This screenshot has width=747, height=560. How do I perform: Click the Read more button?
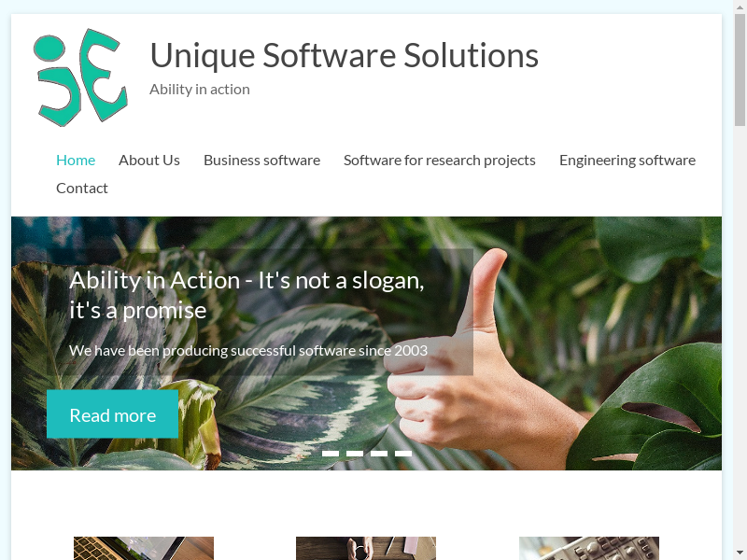click(112, 414)
